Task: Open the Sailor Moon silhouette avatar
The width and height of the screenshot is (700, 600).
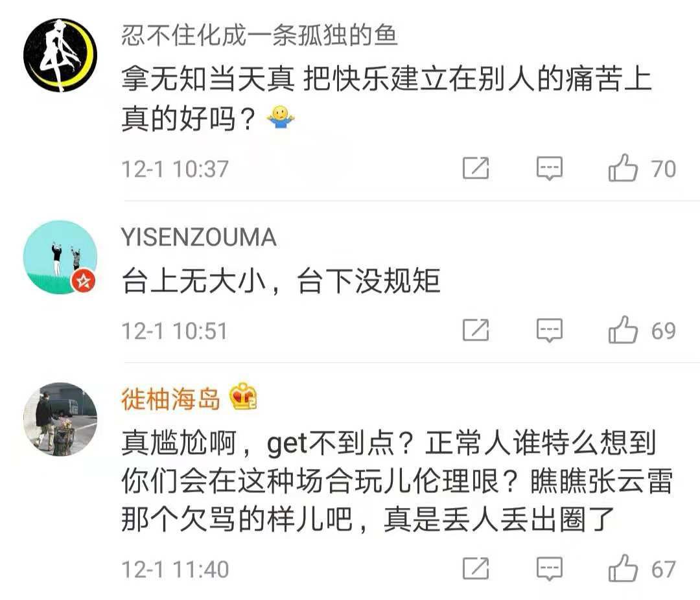Action: pyautogui.click(x=60, y=55)
